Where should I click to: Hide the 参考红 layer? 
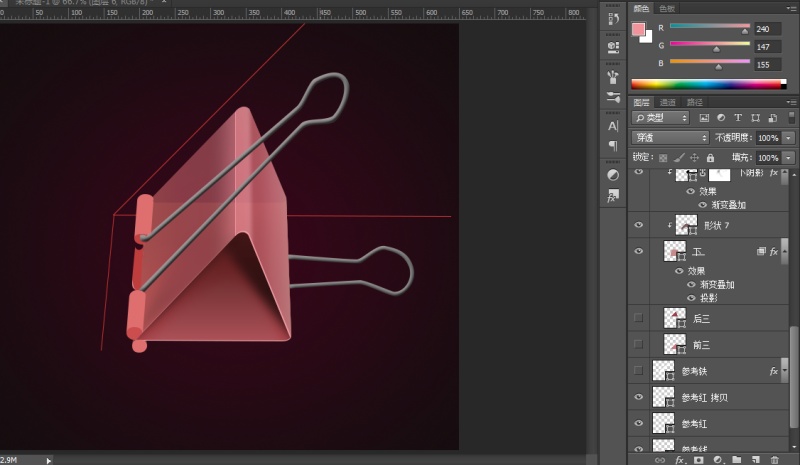[638, 423]
